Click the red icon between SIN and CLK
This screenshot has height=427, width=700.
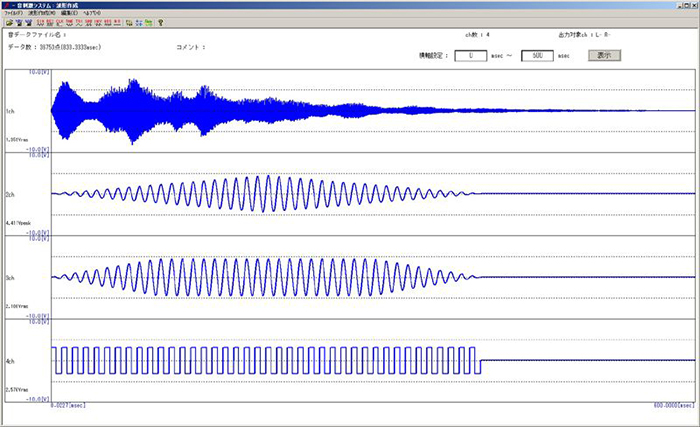[50, 22]
